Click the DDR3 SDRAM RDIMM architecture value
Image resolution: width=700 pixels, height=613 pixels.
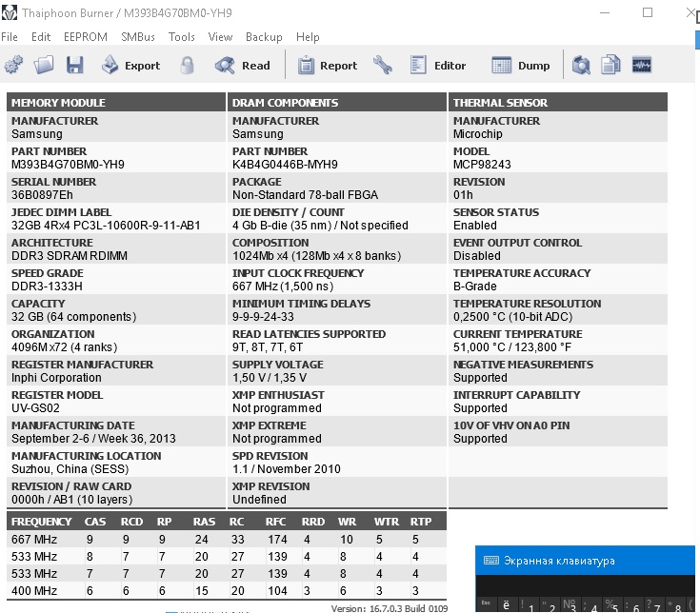(x=70, y=255)
